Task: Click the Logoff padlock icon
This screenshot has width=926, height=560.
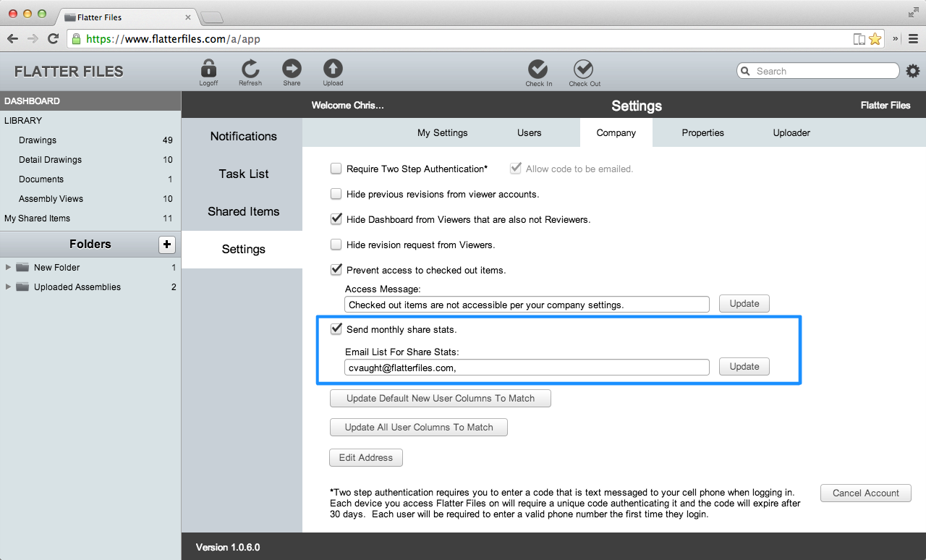Action: tap(208, 69)
